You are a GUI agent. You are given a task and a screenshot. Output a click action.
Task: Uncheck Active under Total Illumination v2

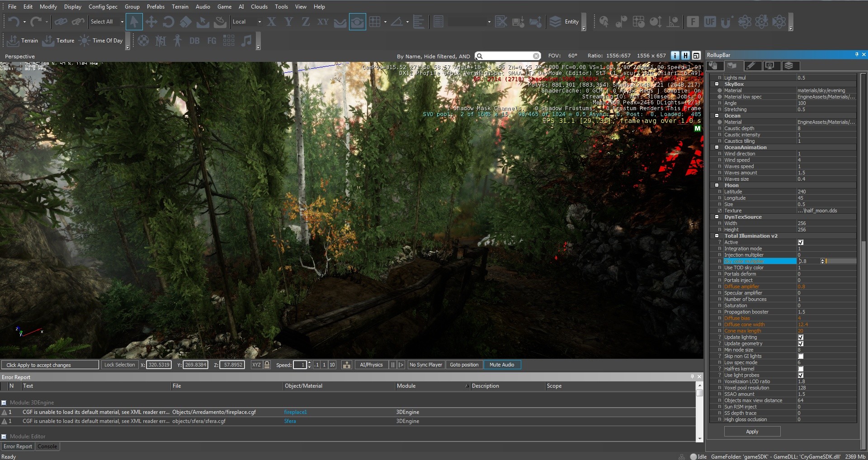tap(801, 242)
